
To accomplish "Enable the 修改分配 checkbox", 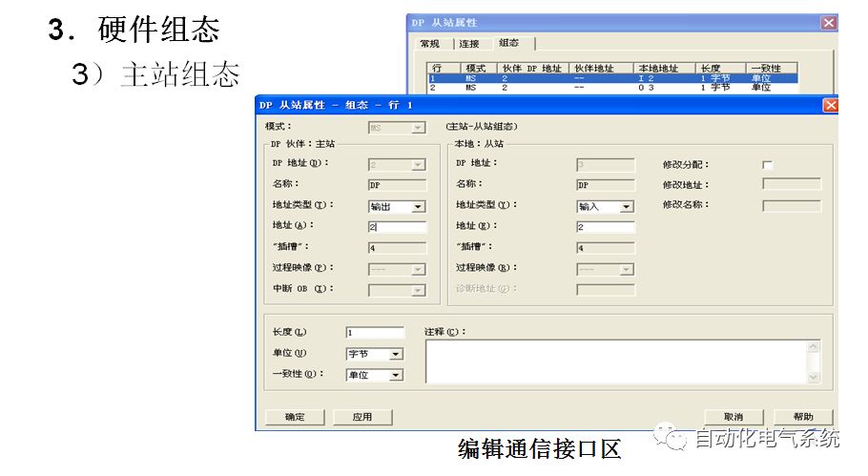I will pyautogui.click(x=767, y=165).
